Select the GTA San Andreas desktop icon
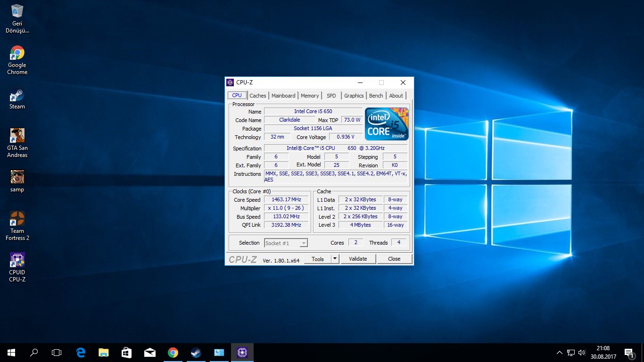644x362 pixels. (17, 143)
